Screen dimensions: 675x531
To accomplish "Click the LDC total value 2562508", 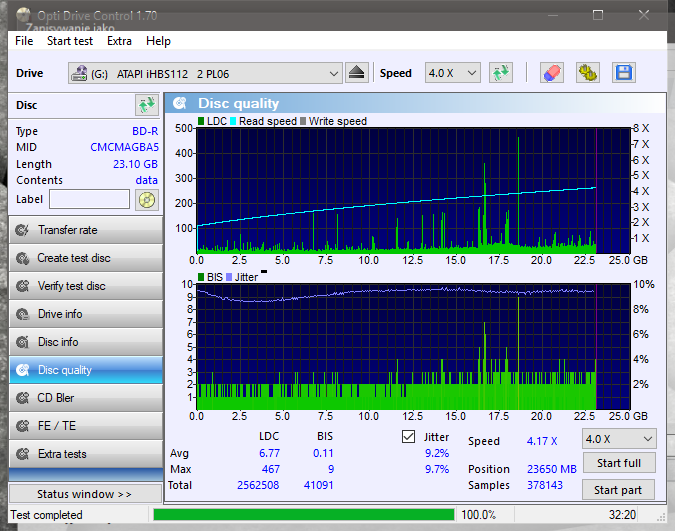I will [258, 485].
